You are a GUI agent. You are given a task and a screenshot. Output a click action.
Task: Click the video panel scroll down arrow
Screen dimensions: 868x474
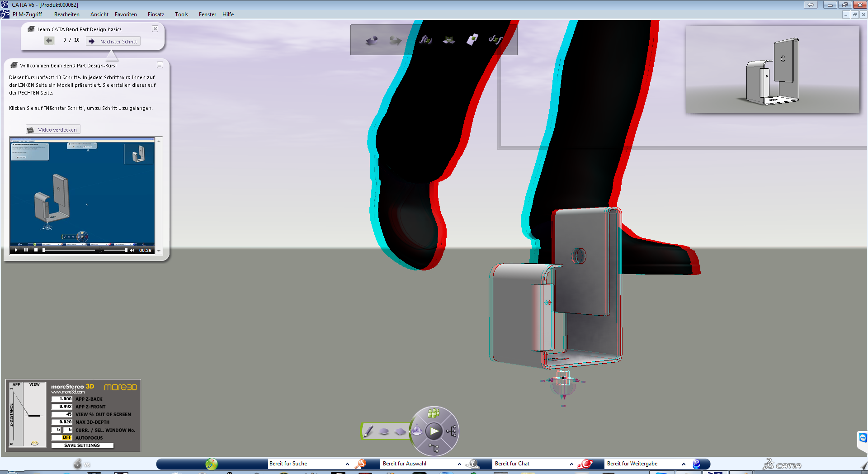159,251
